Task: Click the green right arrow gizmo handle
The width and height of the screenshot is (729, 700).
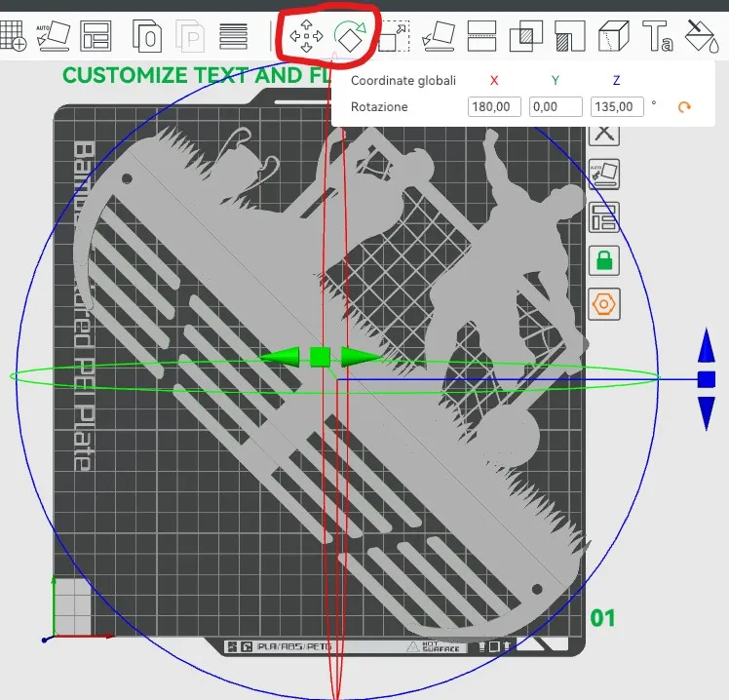Action: (361, 357)
